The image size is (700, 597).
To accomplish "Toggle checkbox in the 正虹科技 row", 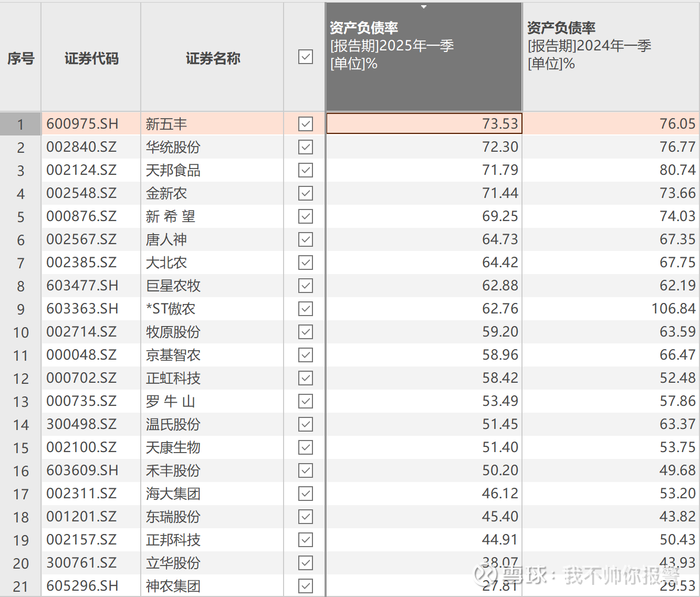I will (305, 378).
